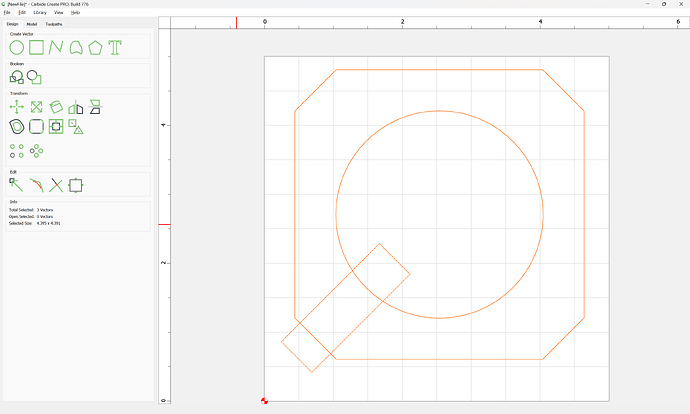This screenshot has height=414, width=690.
Task: Apply Boolean union to selected vectors
Action: [x=17, y=77]
